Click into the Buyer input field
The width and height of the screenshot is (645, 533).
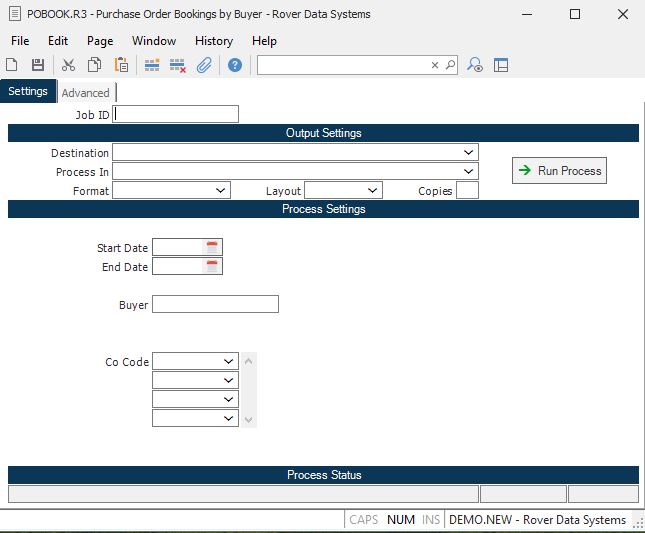(215, 304)
